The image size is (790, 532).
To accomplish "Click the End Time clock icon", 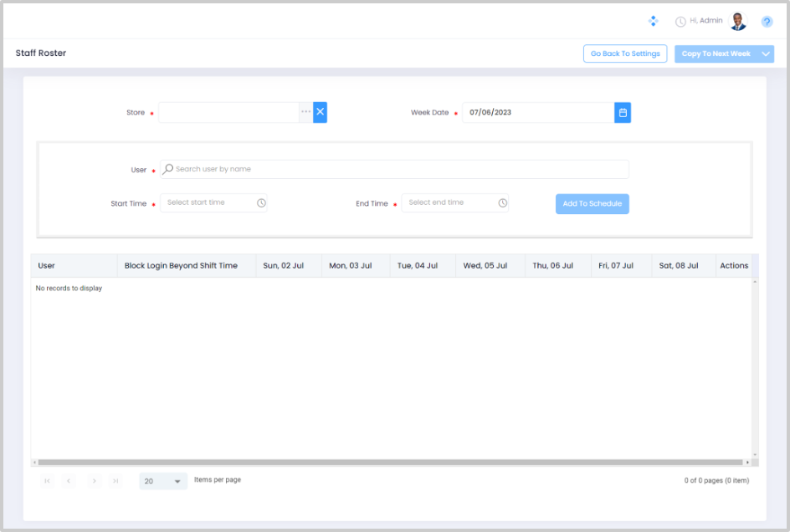I will 502,203.
